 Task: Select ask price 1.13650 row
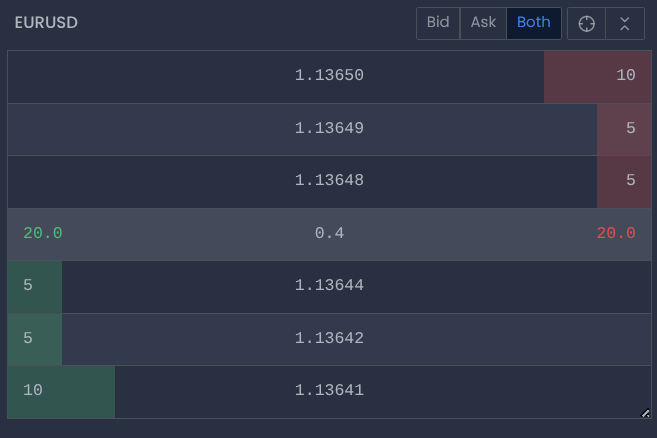329,77
